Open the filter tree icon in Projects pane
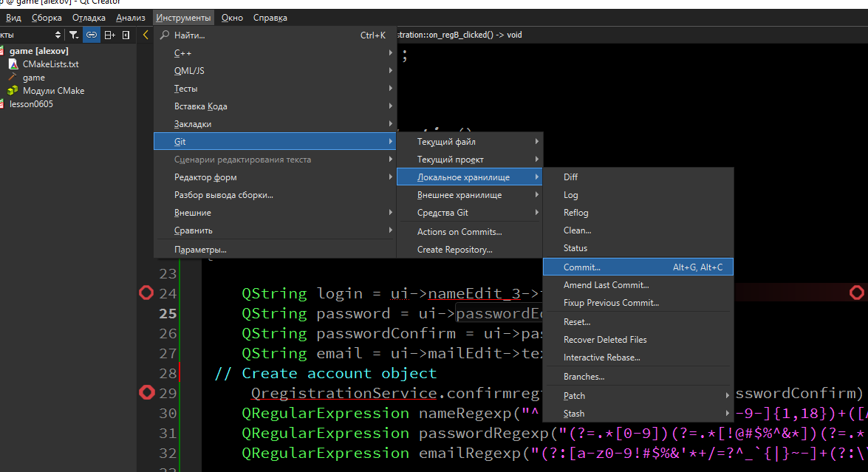 pyautogui.click(x=74, y=35)
